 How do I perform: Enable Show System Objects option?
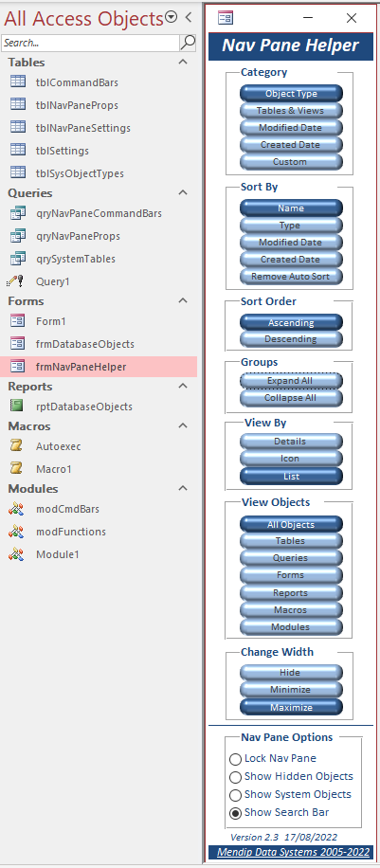click(x=235, y=795)
